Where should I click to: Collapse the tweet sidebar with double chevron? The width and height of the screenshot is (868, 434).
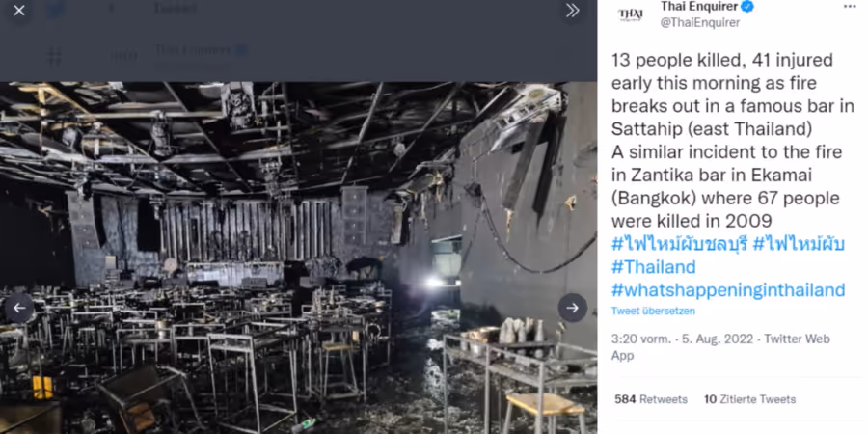point(572,11)
